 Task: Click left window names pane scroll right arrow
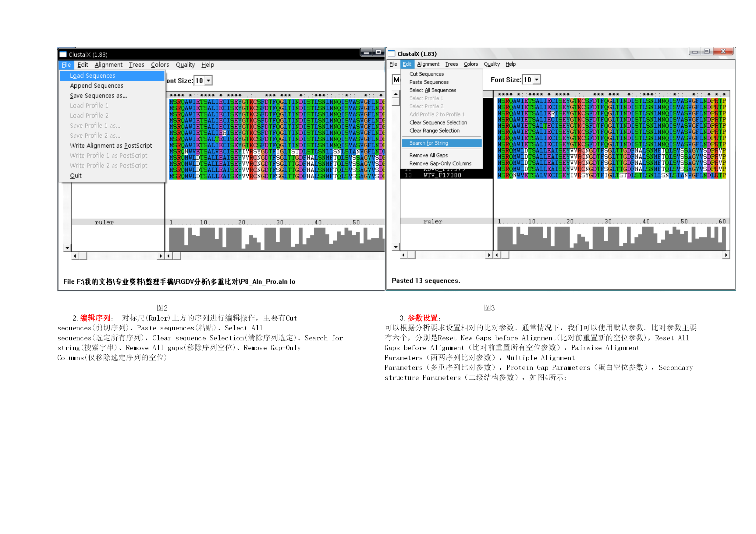161,256
